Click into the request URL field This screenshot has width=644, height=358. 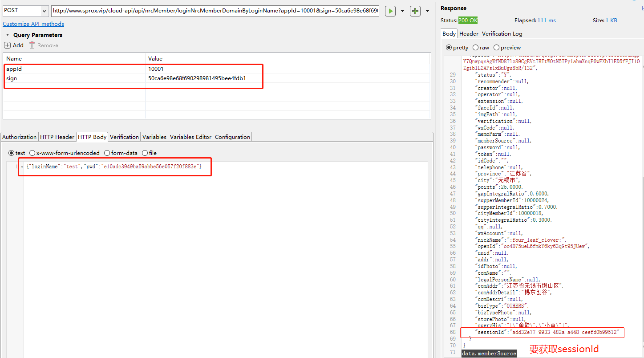click(215, 11)
